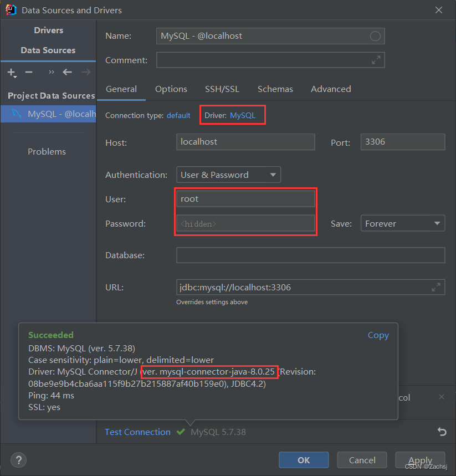
Task: Open the Problems item in sidebar
Action: (x=47, y=151)
